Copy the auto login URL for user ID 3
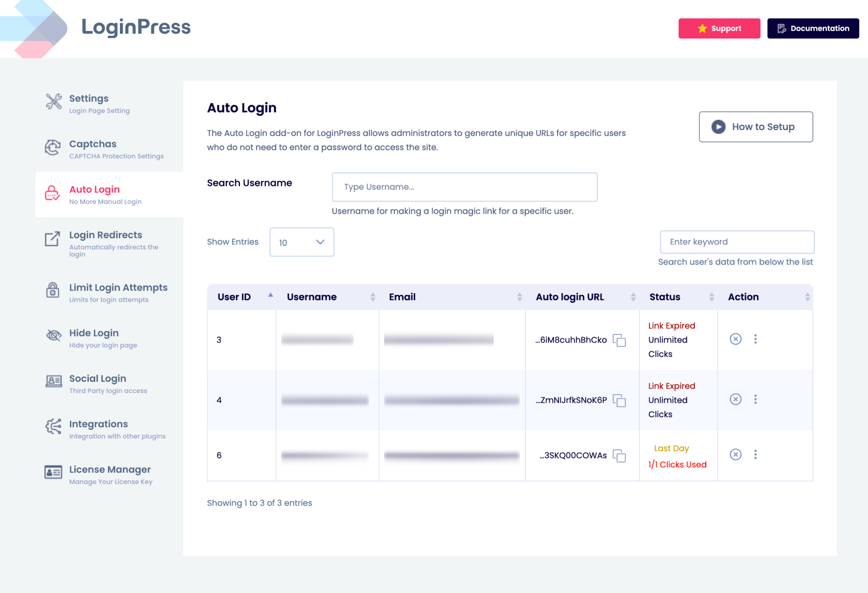Viewport: 868px width, 593px height. coord(620,341)
